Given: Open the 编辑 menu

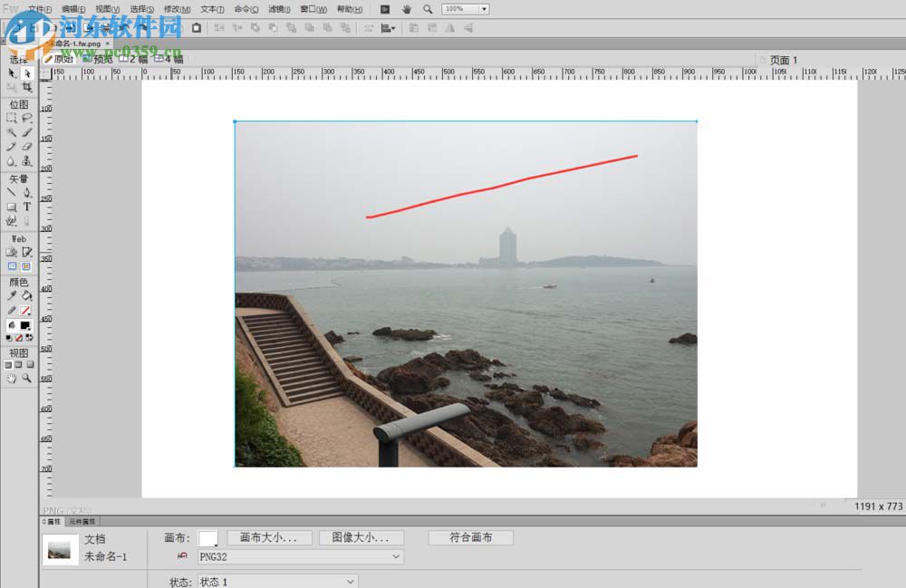Looking at the screenshot, I should [x=73, y=9].
